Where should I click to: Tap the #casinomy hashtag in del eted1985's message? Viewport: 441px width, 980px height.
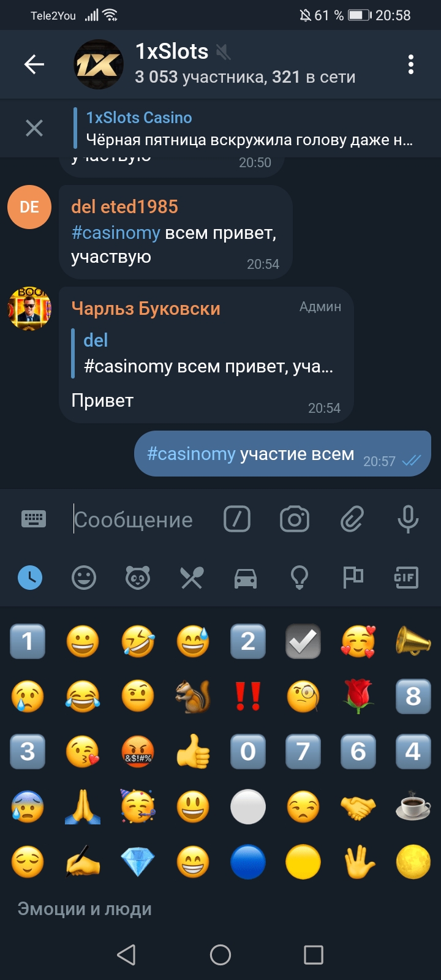click(116, 233)
